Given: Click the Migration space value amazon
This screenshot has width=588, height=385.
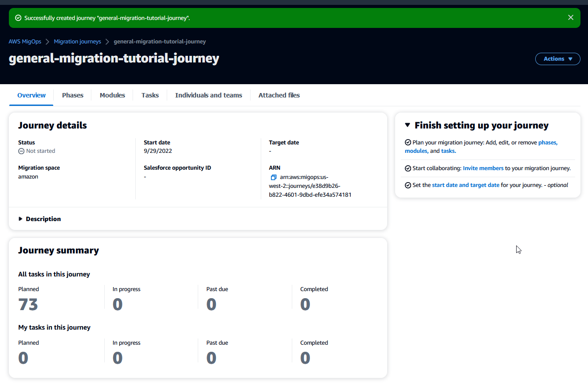Looking at the screenshot, I should tap(28, 177).
